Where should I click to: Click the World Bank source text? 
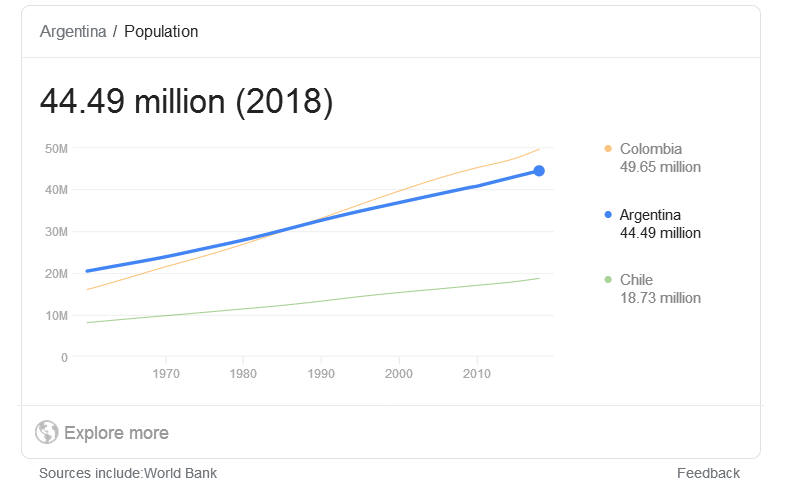[180, 473]
